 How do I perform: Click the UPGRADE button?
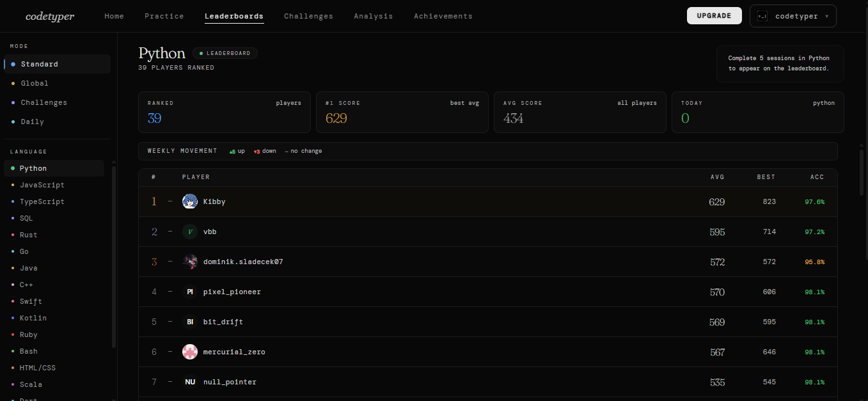714,16
